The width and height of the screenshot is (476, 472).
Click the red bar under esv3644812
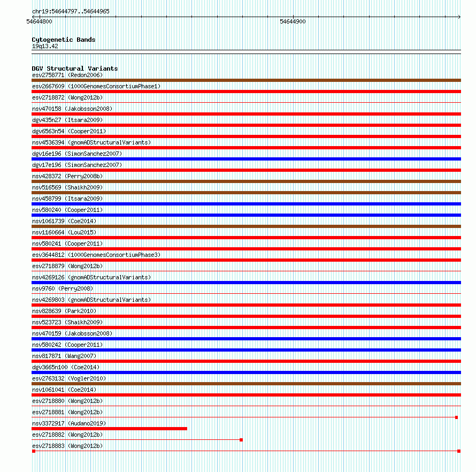point(246,260)
